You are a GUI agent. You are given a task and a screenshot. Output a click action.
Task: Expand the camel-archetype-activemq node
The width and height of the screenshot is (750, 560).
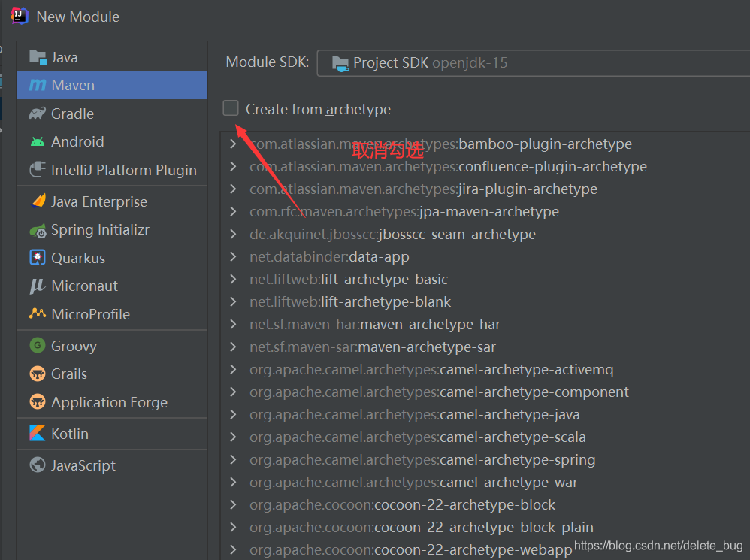point(233,369)
